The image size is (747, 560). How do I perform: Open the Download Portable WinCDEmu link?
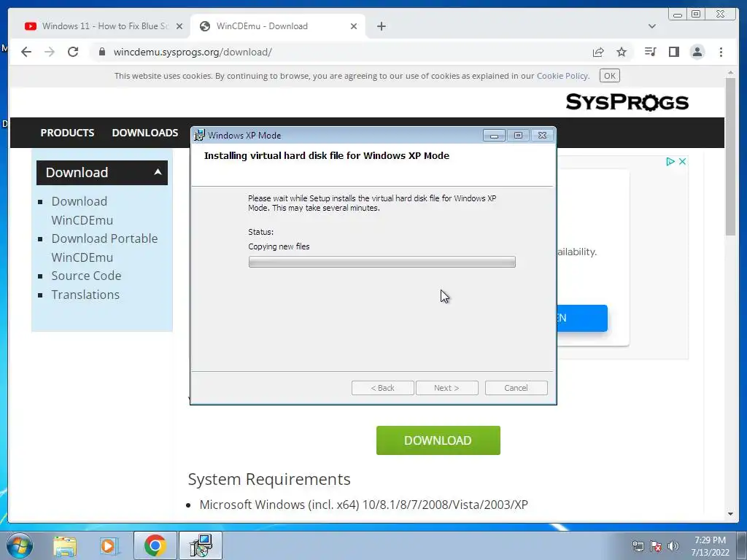coord(104,248)
